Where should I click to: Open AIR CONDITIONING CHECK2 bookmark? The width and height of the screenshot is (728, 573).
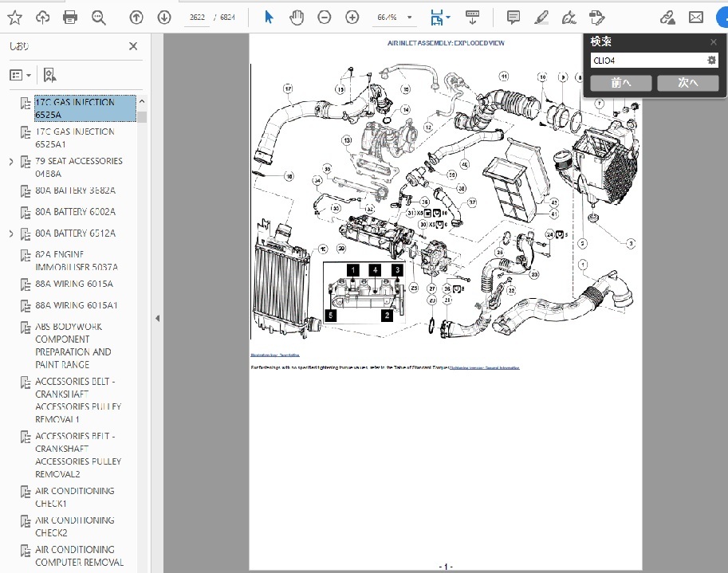75,526
